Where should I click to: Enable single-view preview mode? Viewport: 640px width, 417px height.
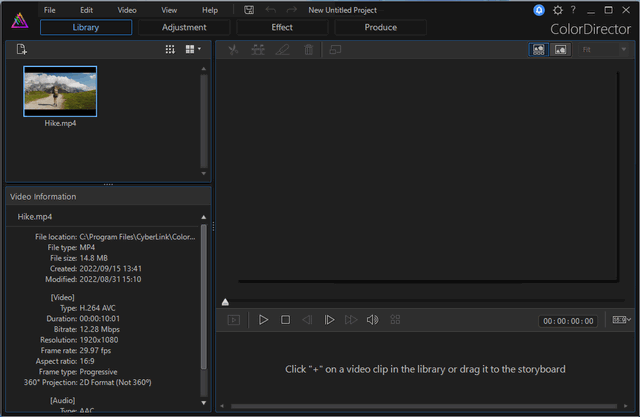click(561, 49)
